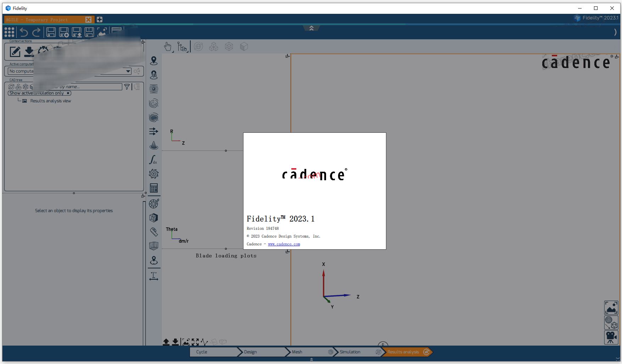This screenshot has width=622, height=364.
Task: Click the view screenshot icon at bottom right
Action: tap(611, 308)
